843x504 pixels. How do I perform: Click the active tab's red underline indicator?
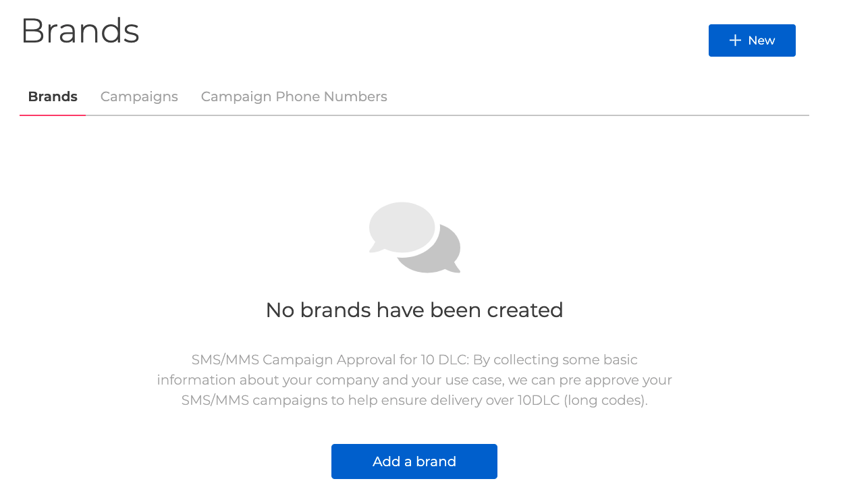[x=52, y=114]
